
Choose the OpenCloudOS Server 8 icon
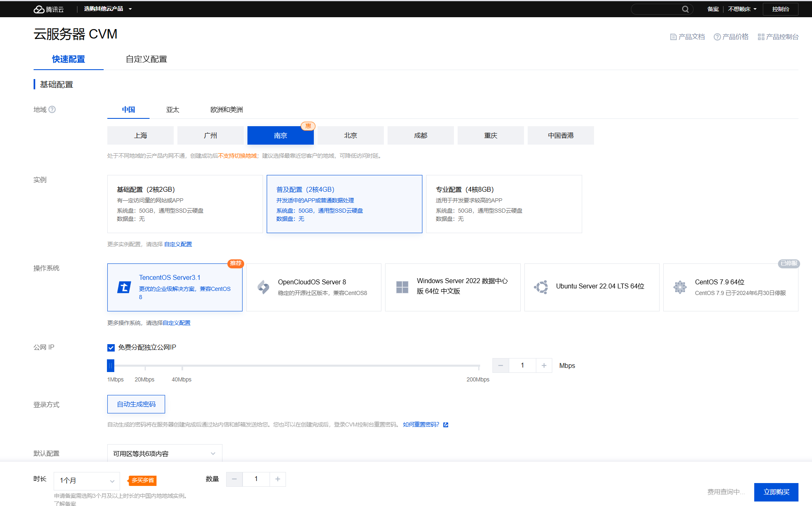point(263,287)
